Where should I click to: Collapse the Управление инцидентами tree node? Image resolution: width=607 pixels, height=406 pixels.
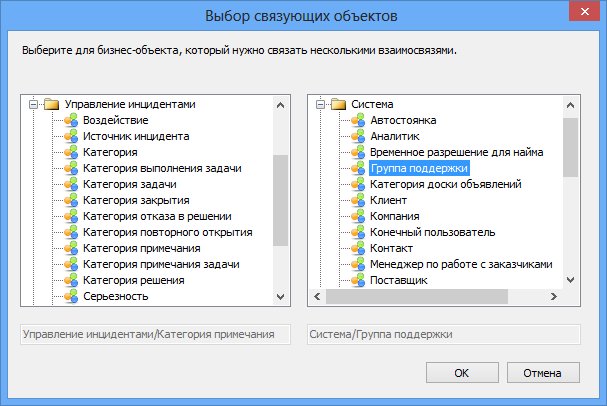(x=34, y=104)
